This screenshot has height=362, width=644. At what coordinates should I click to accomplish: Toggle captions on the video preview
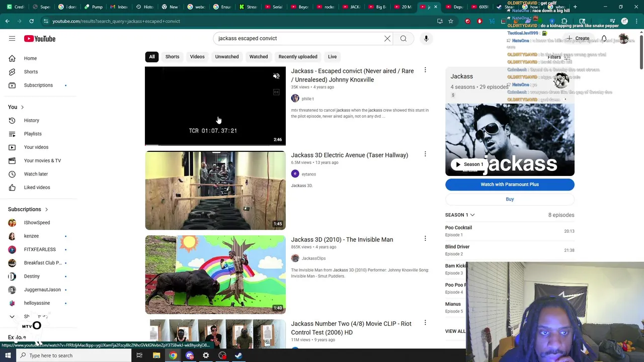[x=276, y=92]
